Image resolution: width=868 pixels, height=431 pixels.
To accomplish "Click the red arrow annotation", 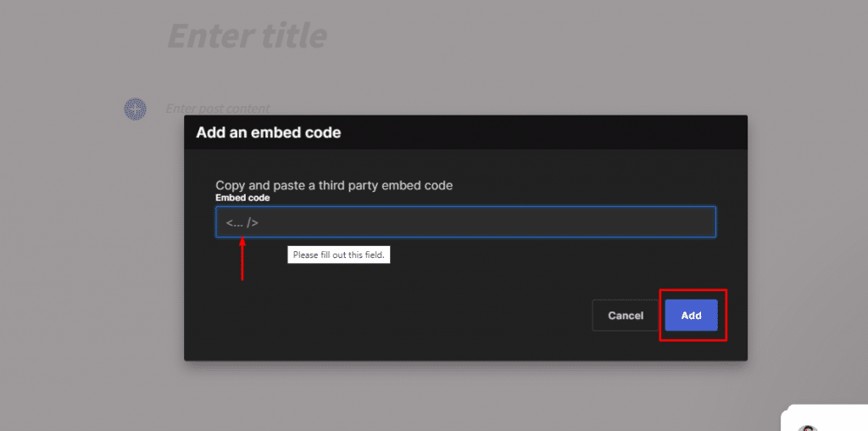I will pos(242,258).
